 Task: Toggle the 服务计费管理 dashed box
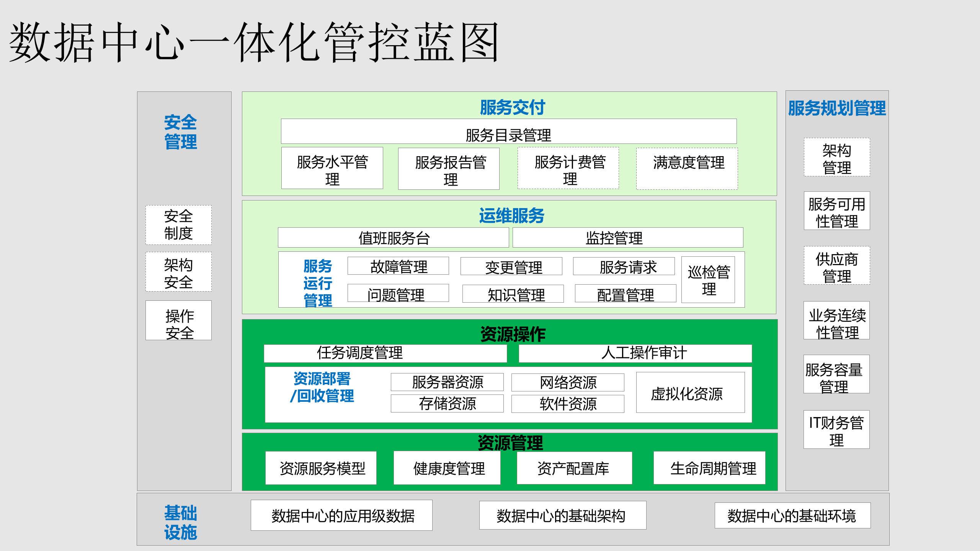(568, 168)
